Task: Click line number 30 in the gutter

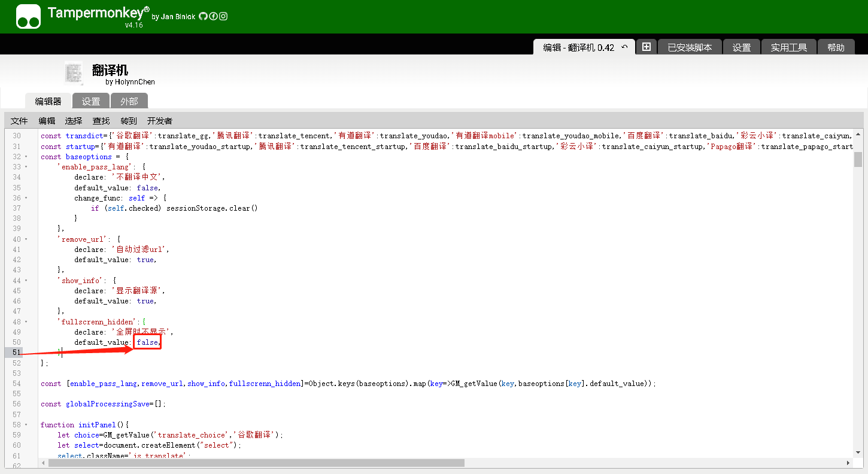Action: point(17,136)
